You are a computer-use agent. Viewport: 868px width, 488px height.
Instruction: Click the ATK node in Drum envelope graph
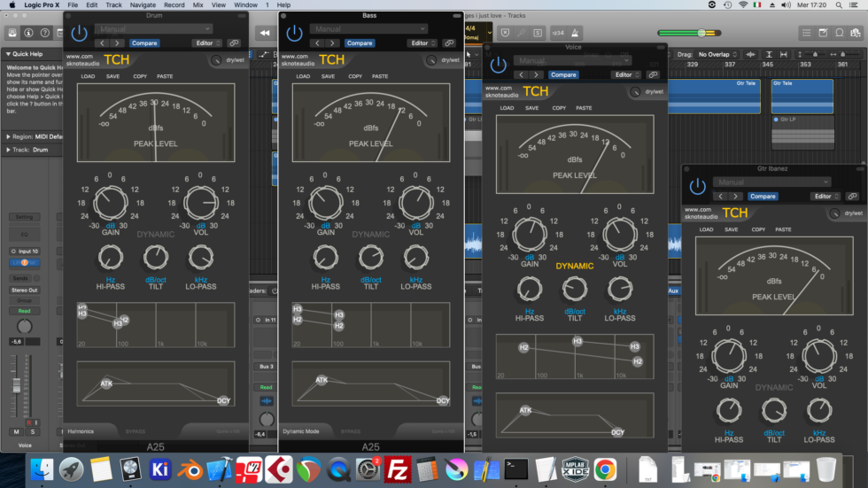[x=106, y=383]
